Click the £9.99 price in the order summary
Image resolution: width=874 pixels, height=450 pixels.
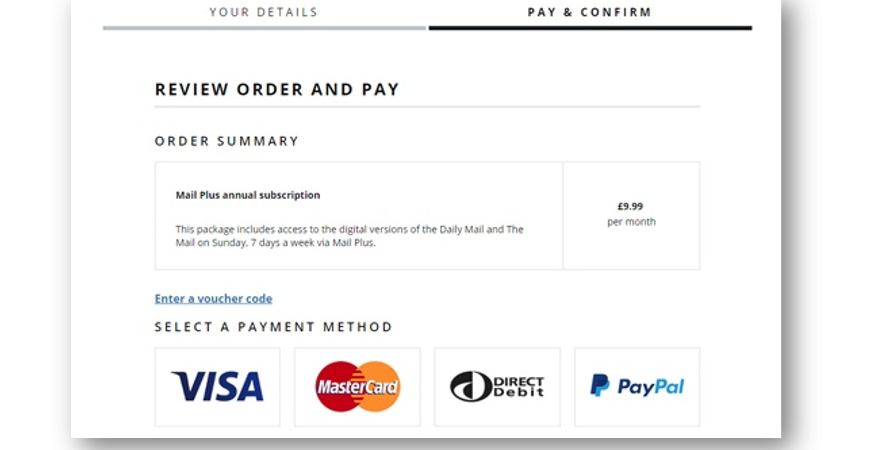pyautogui.click(x=631, y=204)
